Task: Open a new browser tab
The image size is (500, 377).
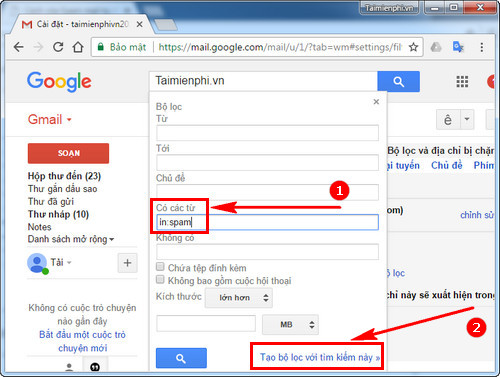Action: click(165, 25)
